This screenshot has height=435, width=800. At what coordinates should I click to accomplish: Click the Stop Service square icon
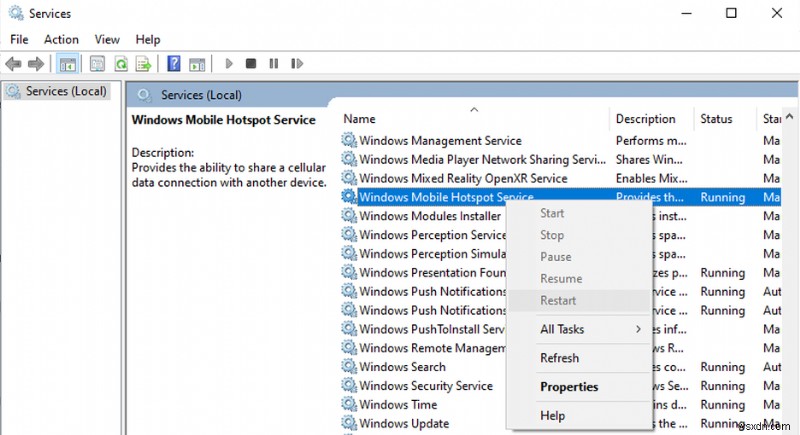tap(251, 64)
